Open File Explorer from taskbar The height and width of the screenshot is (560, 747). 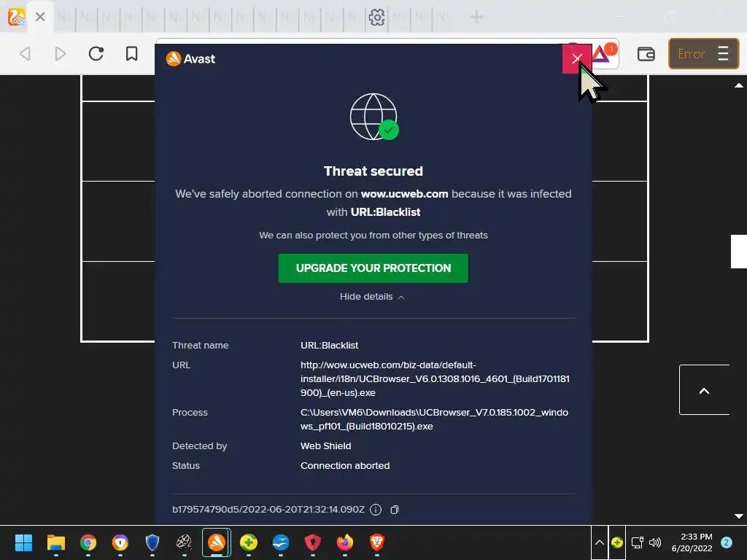tap(55, 542)
